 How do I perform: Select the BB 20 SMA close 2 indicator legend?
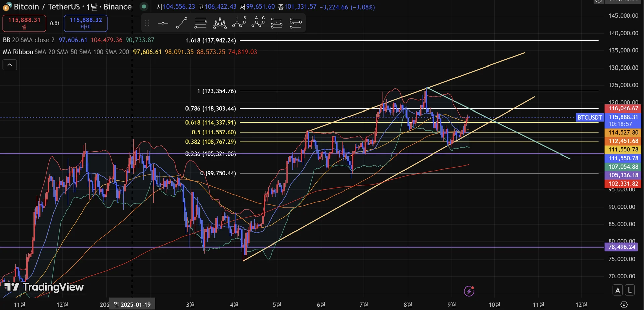[x=29, y=40]
